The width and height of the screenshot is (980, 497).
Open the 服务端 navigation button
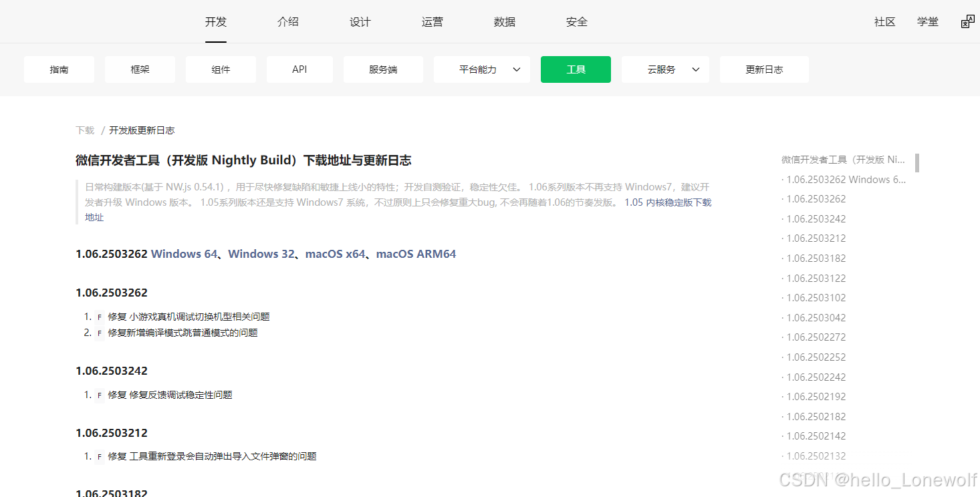tap(383, 69)
